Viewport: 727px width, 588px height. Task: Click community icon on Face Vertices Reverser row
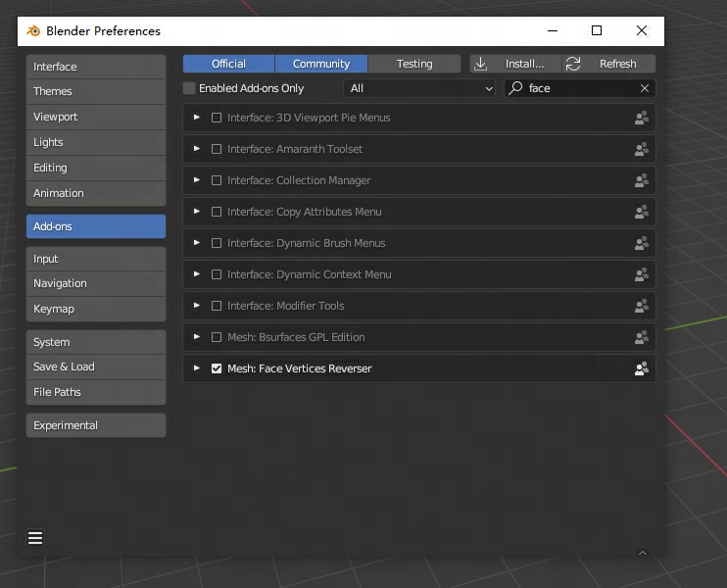pos(642,368)
